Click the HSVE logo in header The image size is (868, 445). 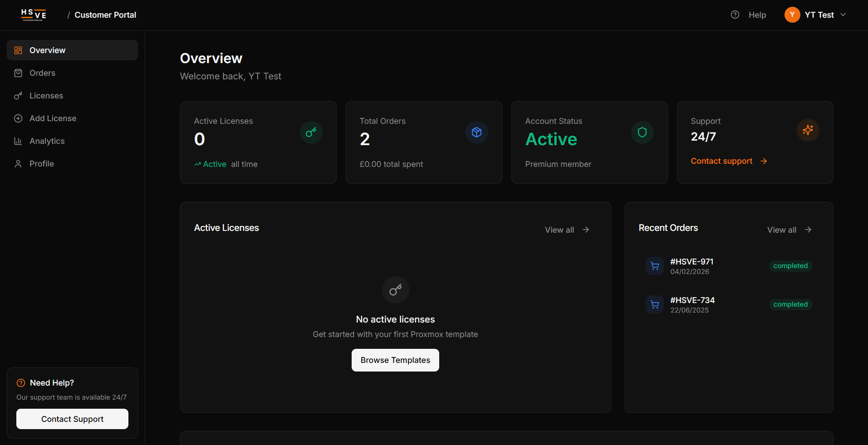[x=34, y=15]
